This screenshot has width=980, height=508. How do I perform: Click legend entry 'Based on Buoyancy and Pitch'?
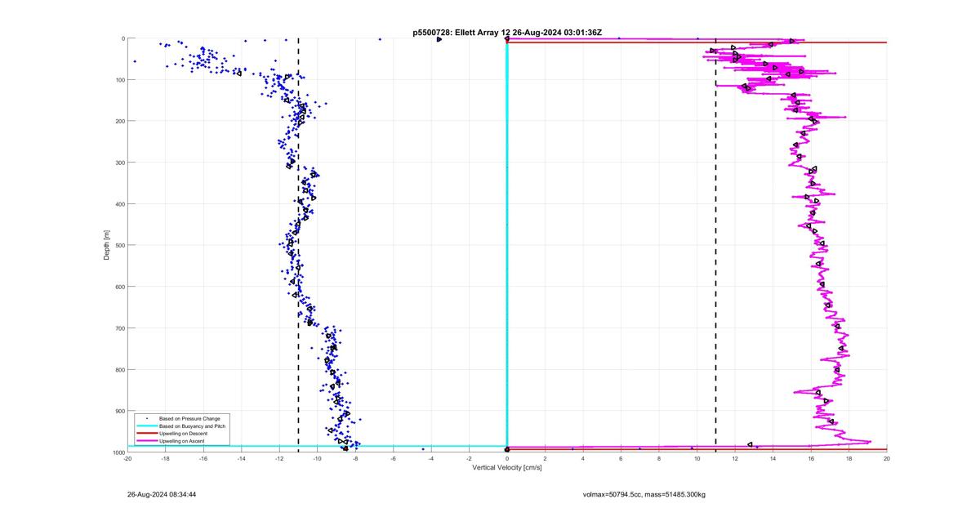coord(192,426)
